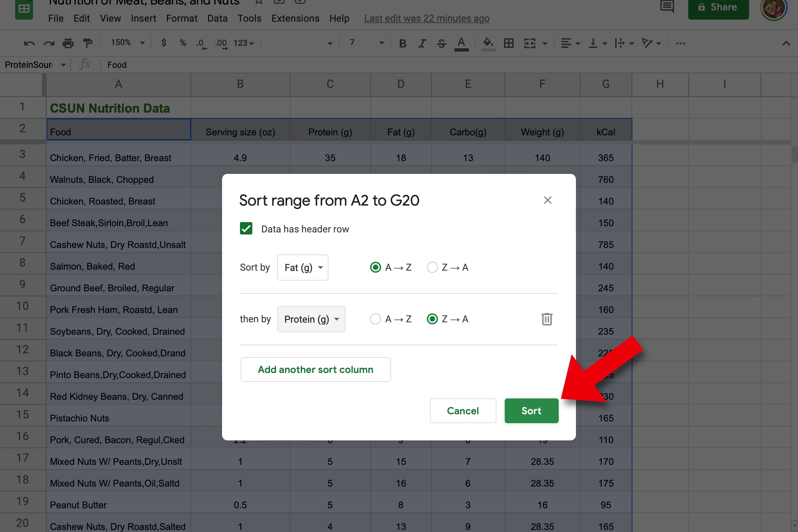
Task: Select the Paint format tool
Action: pos(88,43)
